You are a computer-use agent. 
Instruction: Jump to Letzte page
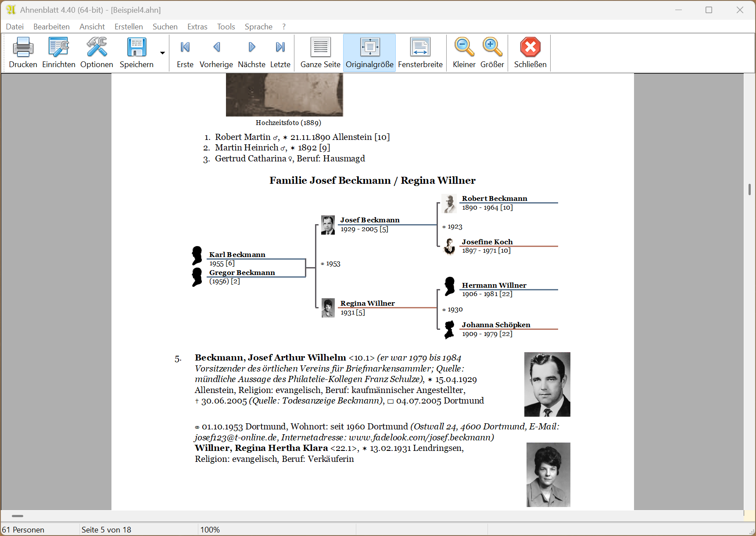(280, 47)
